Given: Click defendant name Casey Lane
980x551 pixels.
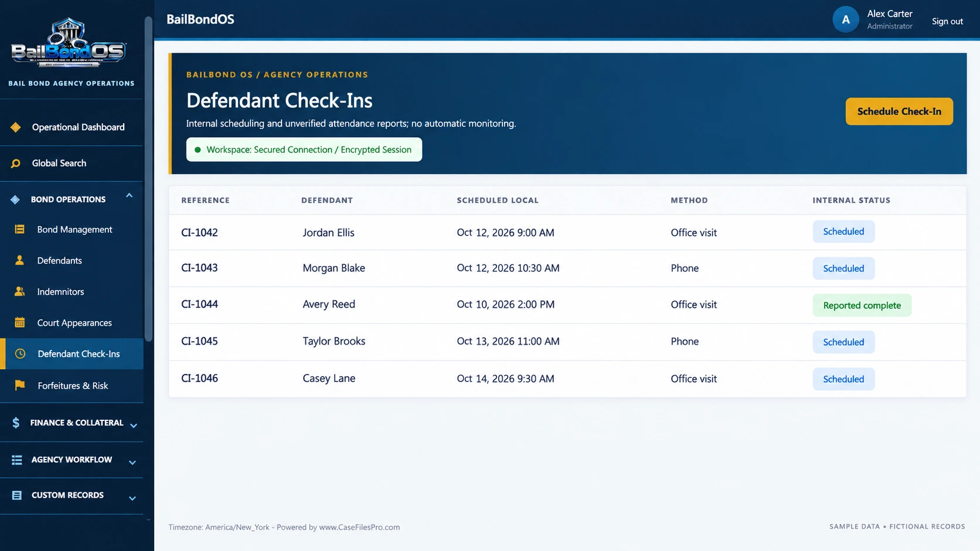Looking at the screenshot, I should pos(329,379).
